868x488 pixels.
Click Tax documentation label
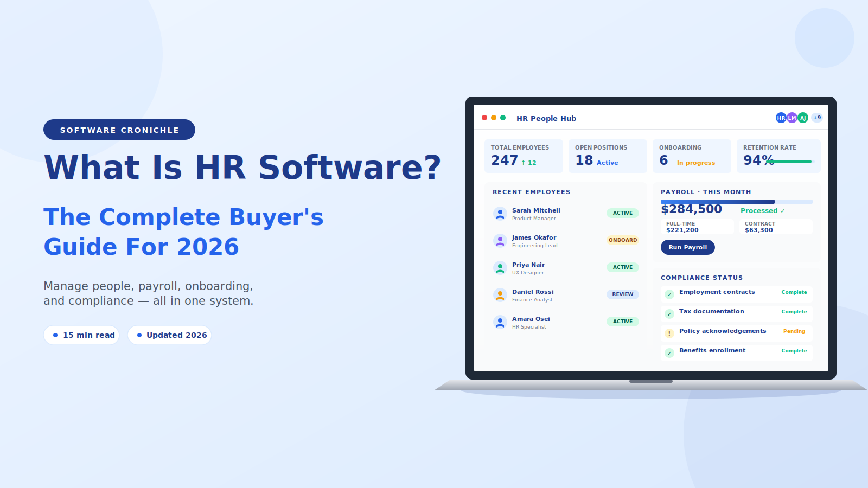(711, 311)
